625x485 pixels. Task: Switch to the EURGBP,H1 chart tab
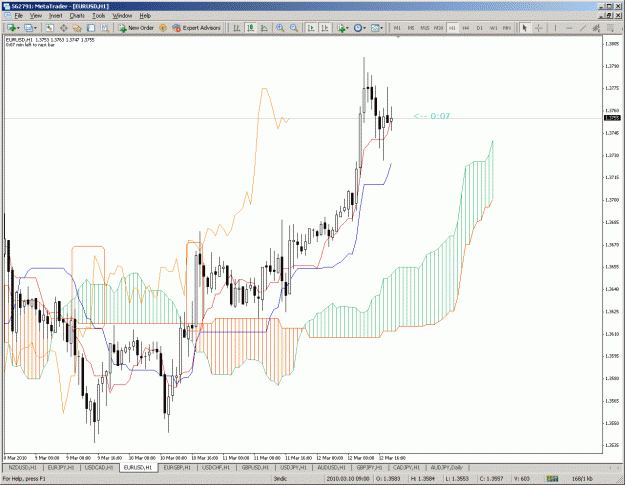click(177, 467)
